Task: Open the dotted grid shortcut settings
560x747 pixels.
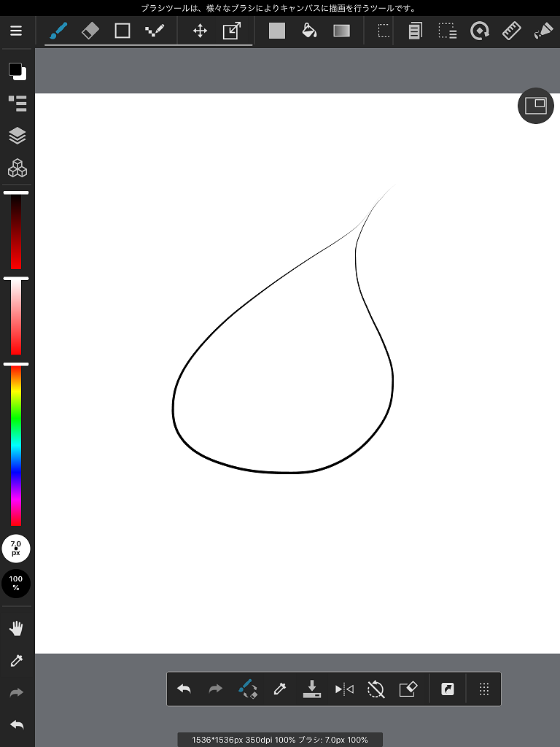Action: (x=484, y=689)
